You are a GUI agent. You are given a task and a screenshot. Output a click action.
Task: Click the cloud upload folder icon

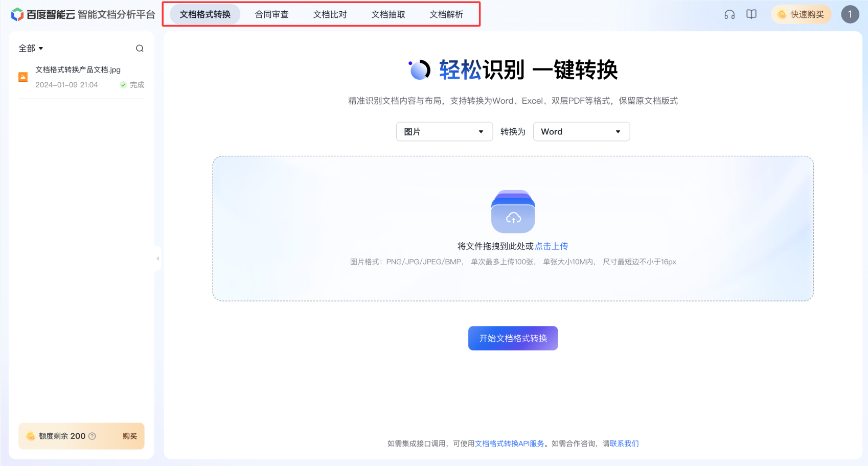point(513,212)
